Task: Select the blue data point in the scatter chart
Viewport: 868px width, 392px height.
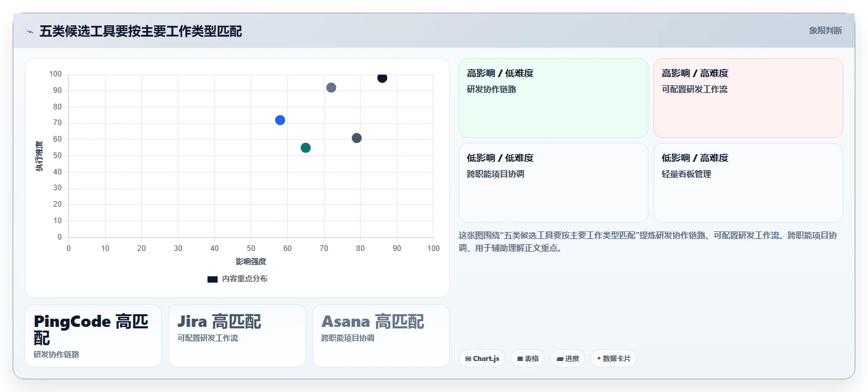Action: pos(280,120)
